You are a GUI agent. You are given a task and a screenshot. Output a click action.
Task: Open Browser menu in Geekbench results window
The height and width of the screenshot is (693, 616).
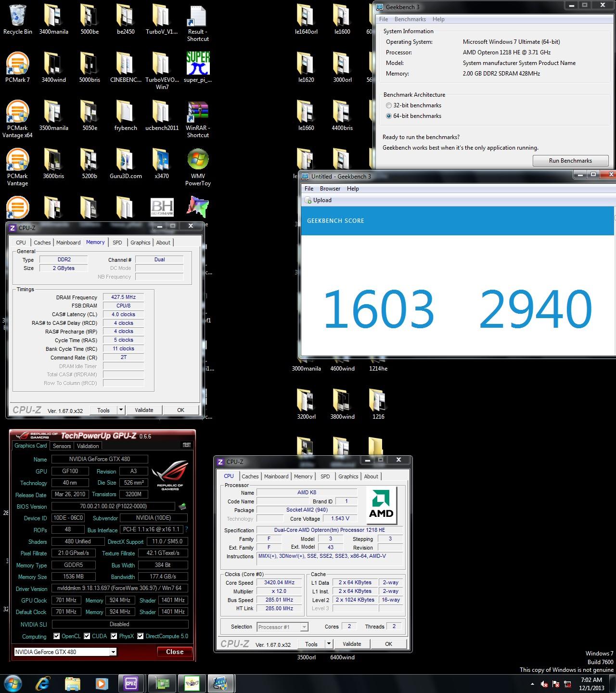pos(330,189)
